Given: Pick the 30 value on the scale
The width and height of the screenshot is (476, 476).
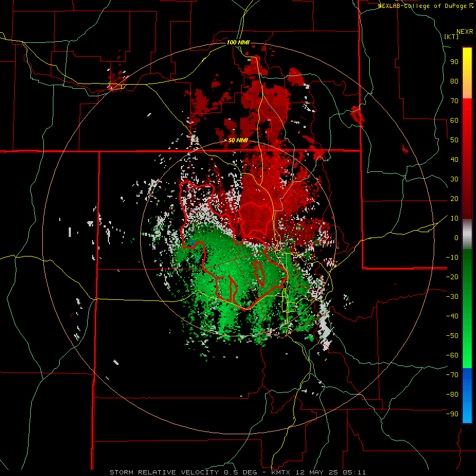Looking at the screenshot, I should (x=454, y=179).
